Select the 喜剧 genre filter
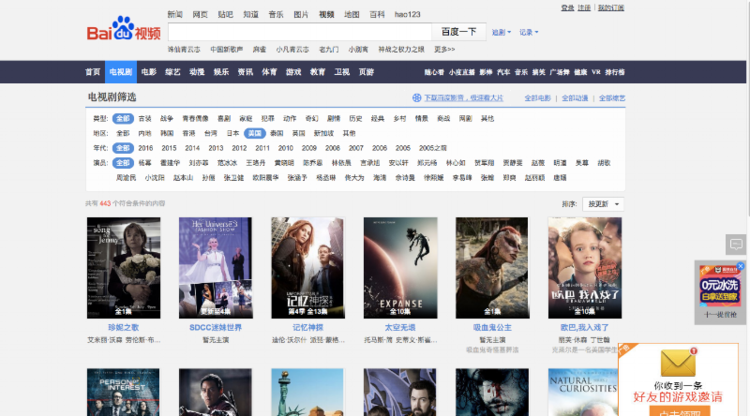The image size is (750, 416). coord(224,119)
